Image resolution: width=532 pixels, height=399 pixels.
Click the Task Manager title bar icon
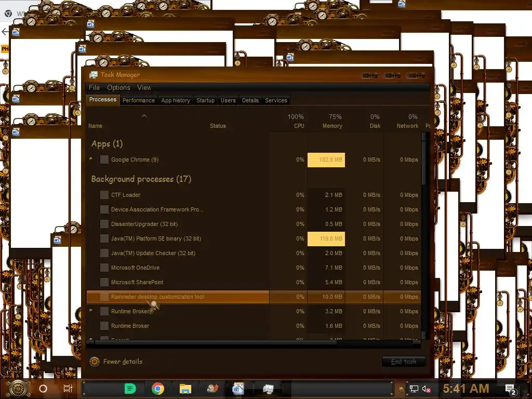pos(94,75)
